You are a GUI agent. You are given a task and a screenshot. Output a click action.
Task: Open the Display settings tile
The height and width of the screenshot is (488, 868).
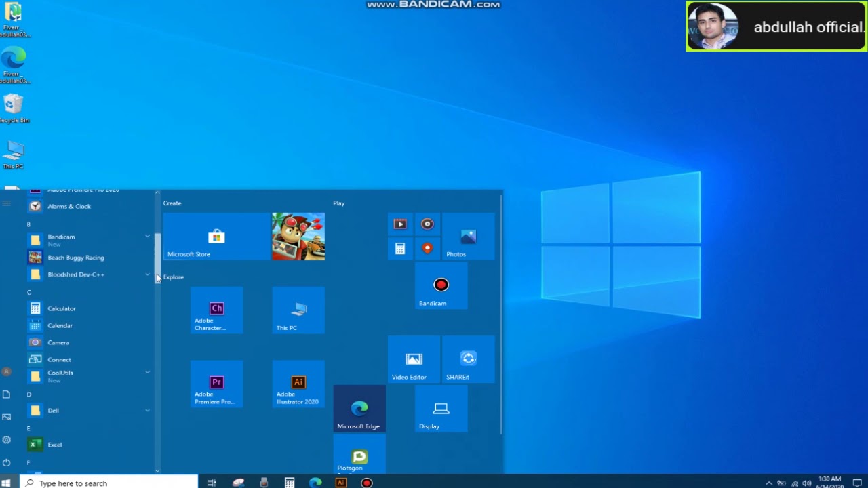coord(441,409)
